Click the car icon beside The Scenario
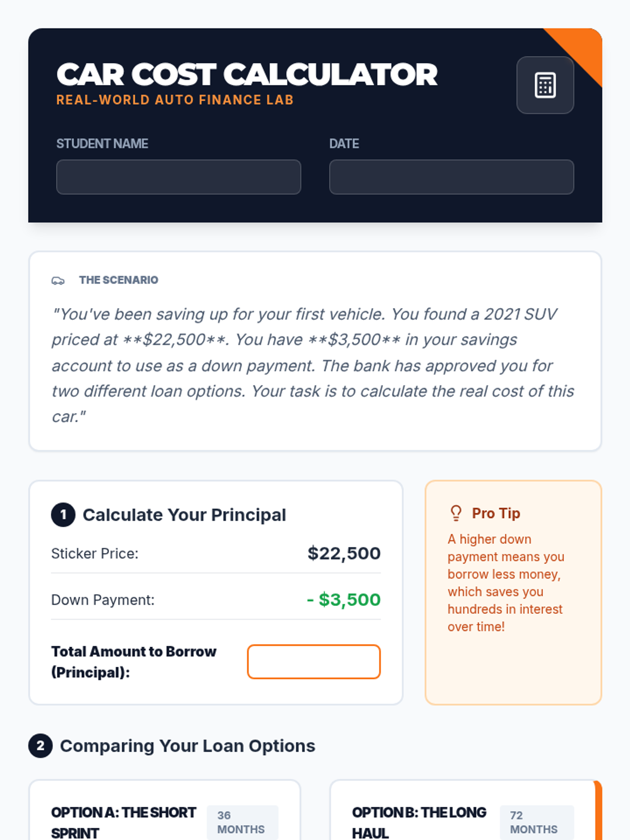 click(x=58, y=281)
